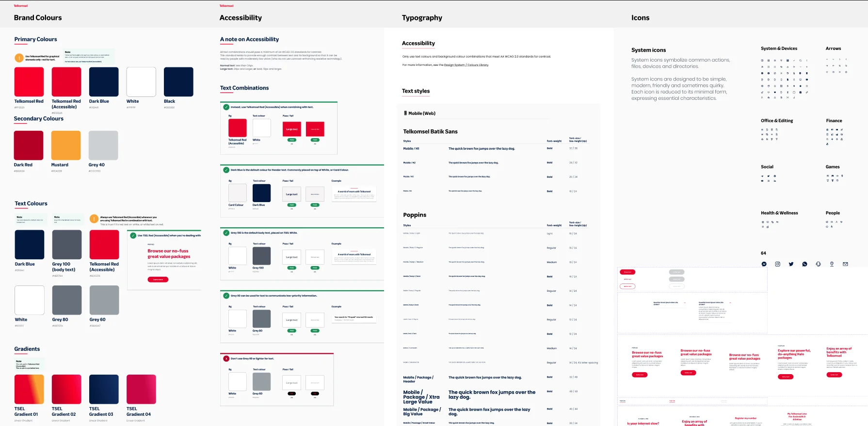
Task: Select the Grey 40 secondary swatch
Action: point(103,145)
